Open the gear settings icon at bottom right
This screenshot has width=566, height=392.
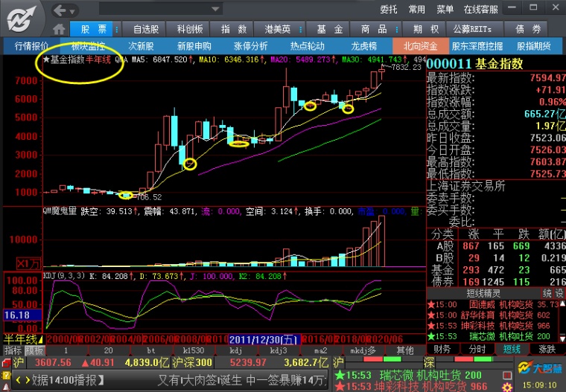507,388
